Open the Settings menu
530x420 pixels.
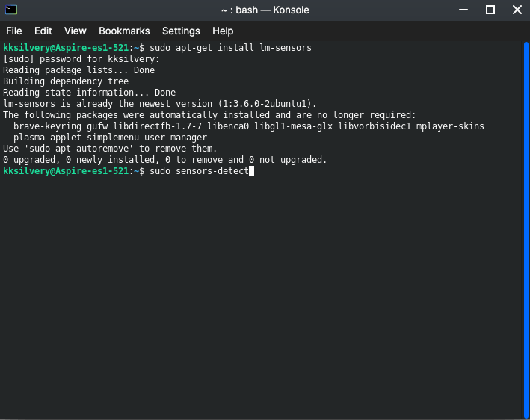181,31
